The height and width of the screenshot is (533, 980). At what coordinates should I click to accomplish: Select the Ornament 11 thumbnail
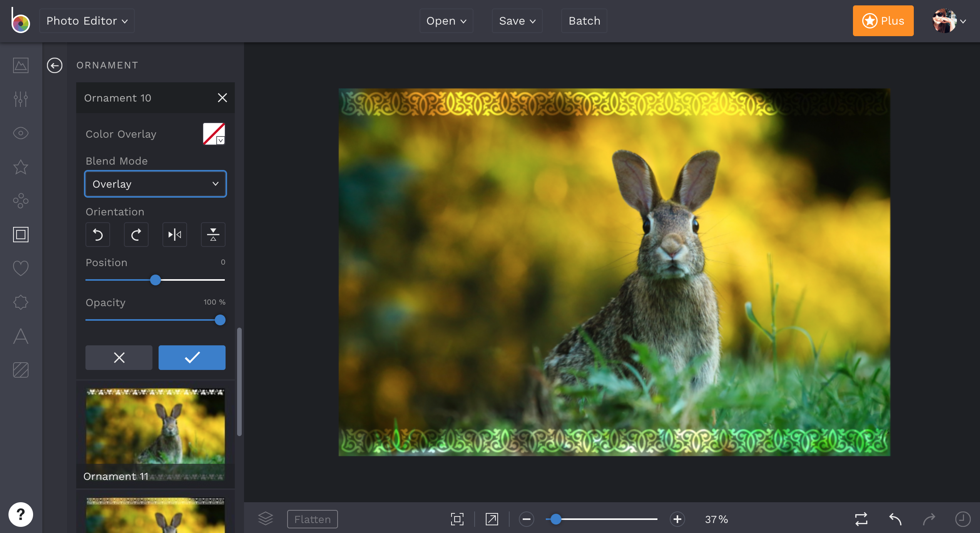click(156, 435)
